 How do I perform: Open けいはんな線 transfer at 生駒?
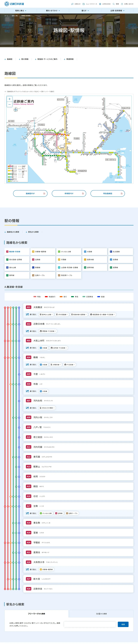point(46,513)
